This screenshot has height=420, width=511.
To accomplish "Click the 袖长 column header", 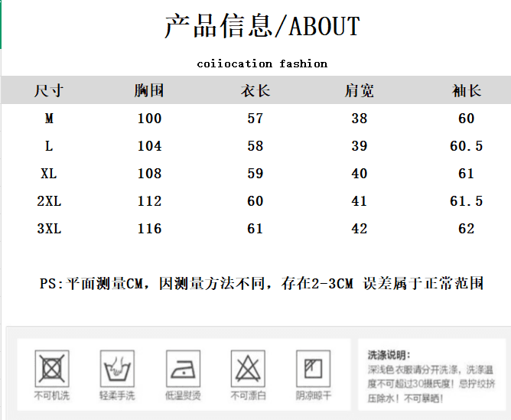I will [467, 90].
